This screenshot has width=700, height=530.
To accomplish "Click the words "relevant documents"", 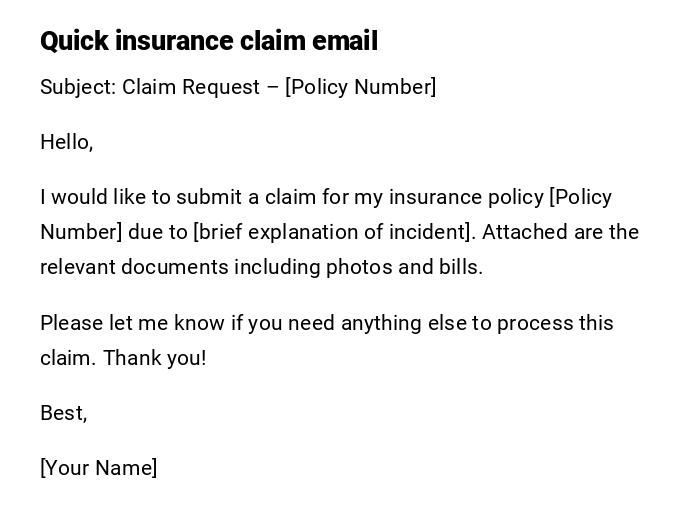I will [x=134, y=267].
